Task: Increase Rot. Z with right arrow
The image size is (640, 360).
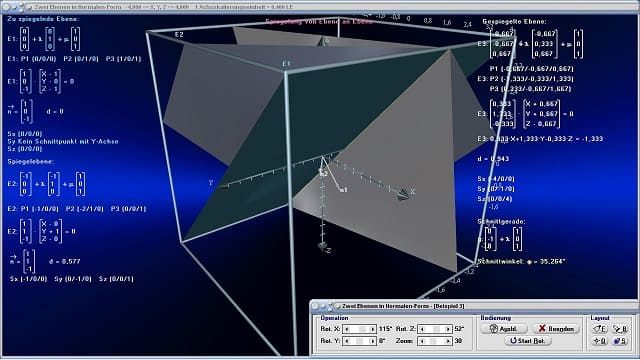Action: point(447,329)
